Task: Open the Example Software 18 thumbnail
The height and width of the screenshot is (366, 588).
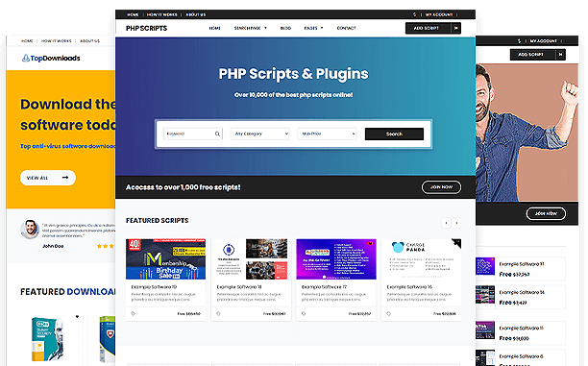Action: coord(252,259)
